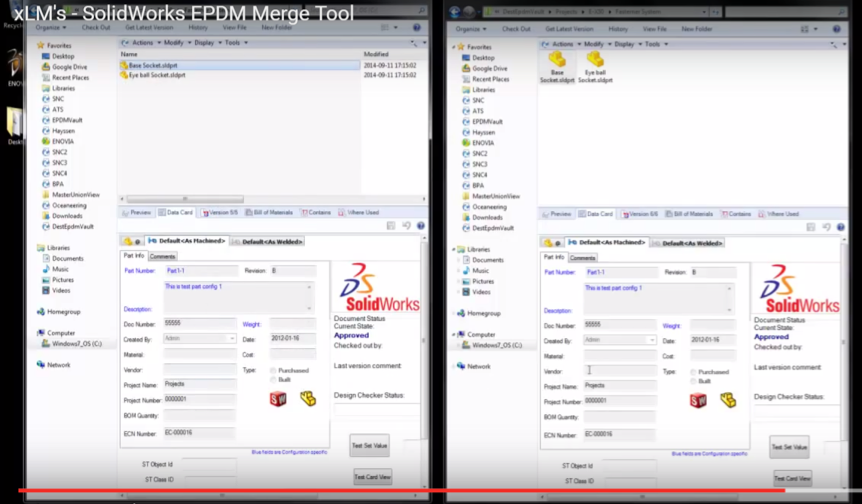This screenshot has width=862, height=504.
Task: Select Purchased radio button in left window
Action: (273, 370)
